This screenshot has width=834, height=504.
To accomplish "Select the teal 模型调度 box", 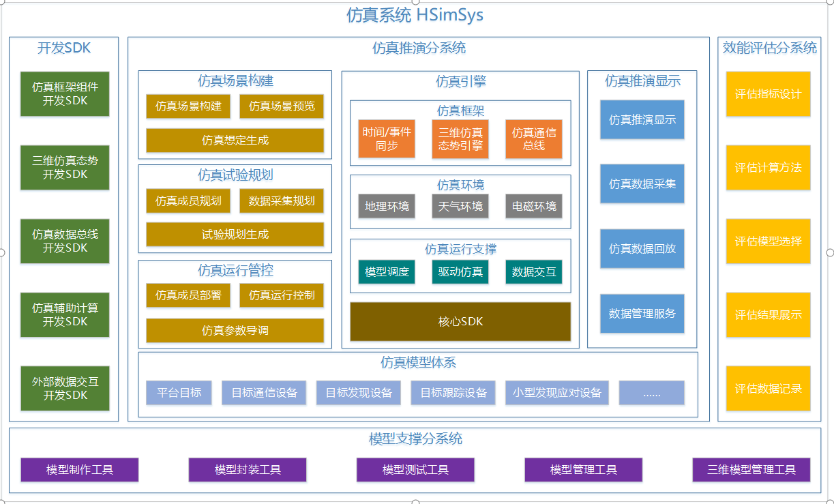I will [x=387, y=272].
